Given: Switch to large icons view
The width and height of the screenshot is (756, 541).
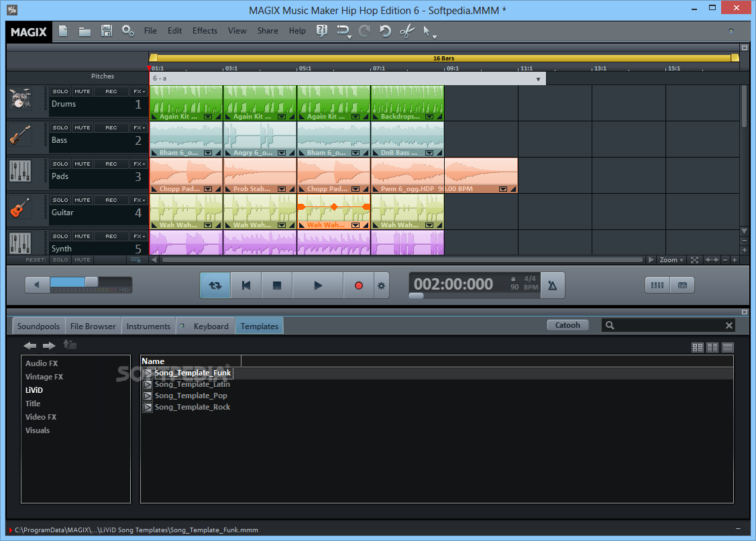Looking at the screenshot, I should point(697,347).
